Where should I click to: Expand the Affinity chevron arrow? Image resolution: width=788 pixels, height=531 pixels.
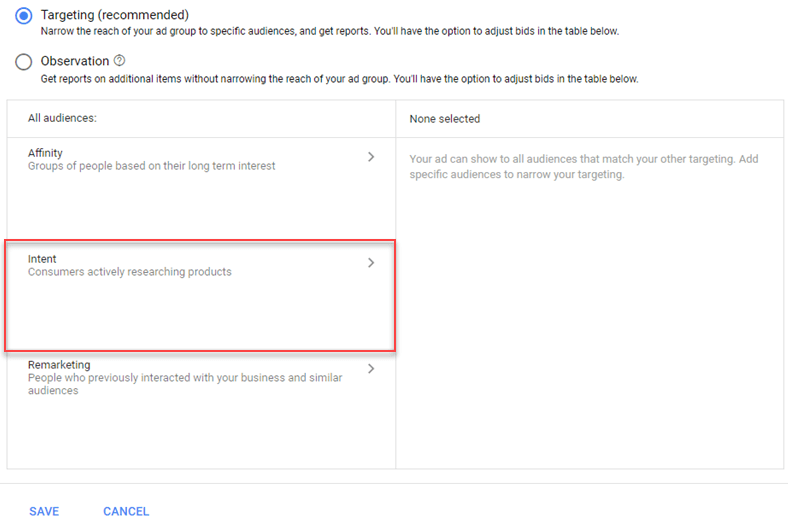[x=371, y=157]
